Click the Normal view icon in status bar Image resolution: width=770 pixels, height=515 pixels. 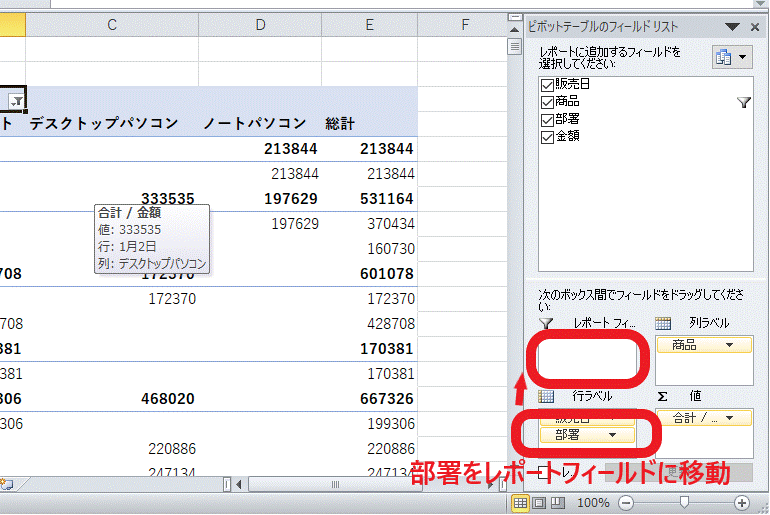point(520,502)
